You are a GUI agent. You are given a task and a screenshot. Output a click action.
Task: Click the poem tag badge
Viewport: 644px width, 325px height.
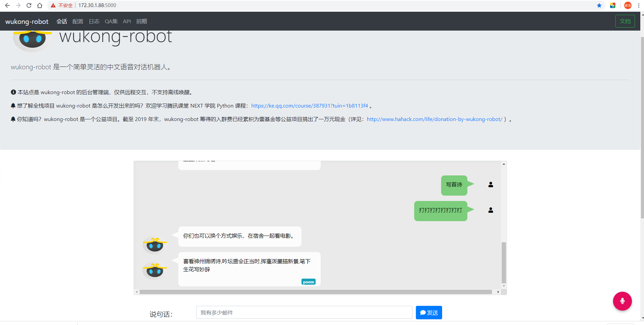click(x=309, y=282)
